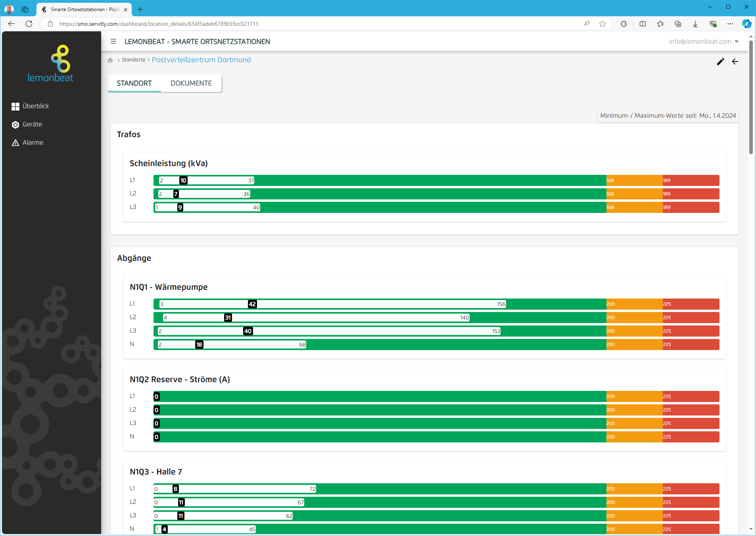Open Alarme in the sidebar

(28, 143)
